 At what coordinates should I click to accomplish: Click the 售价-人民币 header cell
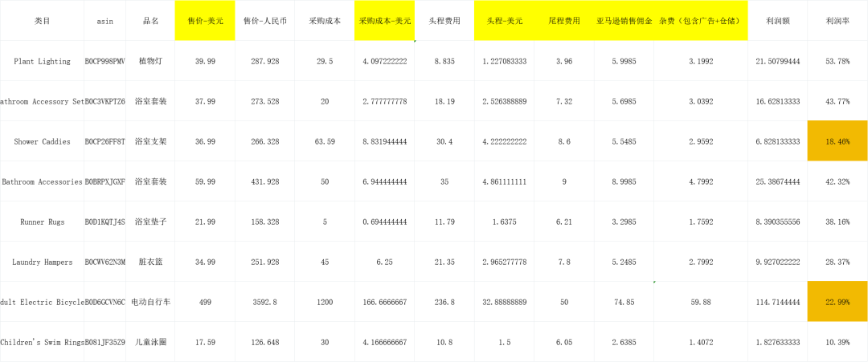coord(264,20)
